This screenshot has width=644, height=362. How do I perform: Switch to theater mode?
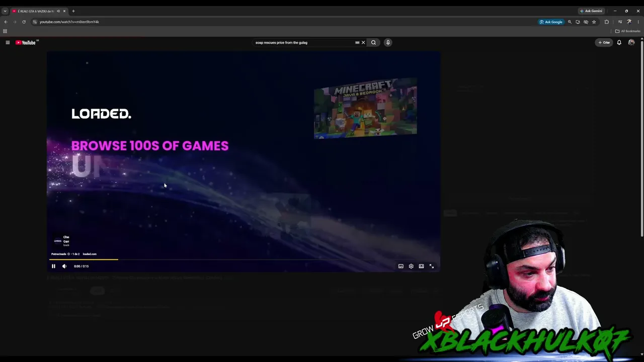(421, 266)
